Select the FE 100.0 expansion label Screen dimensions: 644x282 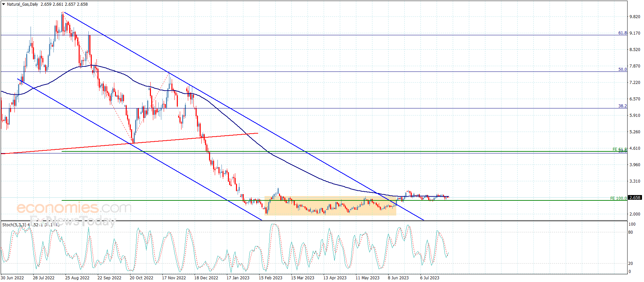click(x=618, y=198)
